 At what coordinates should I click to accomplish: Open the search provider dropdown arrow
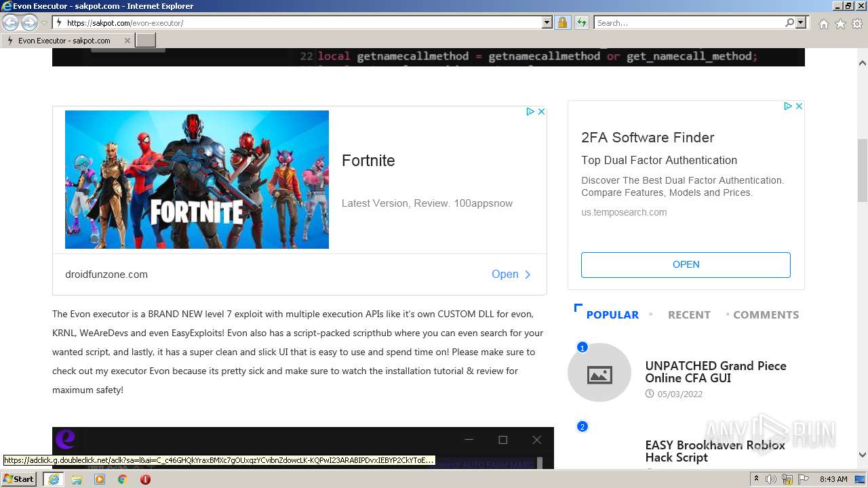[x=801, y=23]
